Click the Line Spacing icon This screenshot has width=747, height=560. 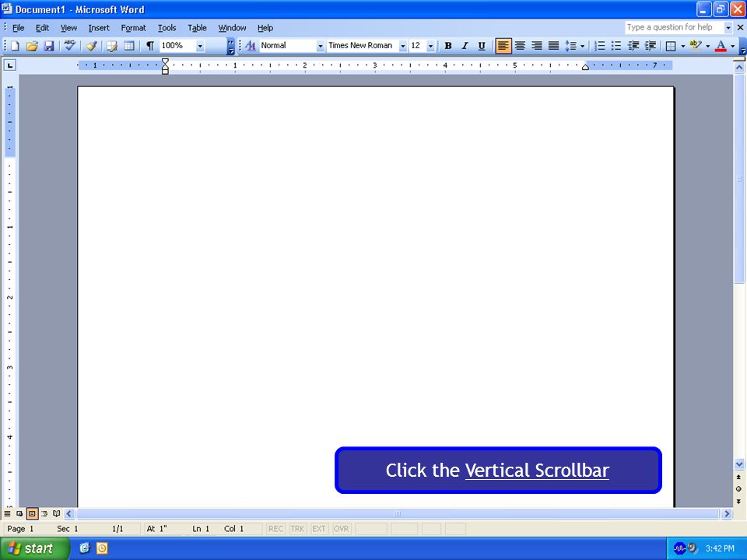pyautogui.click(x=570, y=46)
